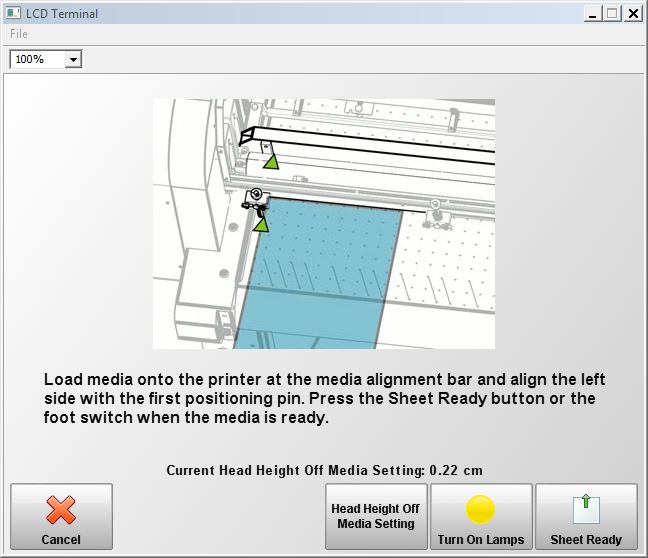The image size is (648, 558).
Task: Minimize the LCD Terminal window
Action: pos(593,14)
